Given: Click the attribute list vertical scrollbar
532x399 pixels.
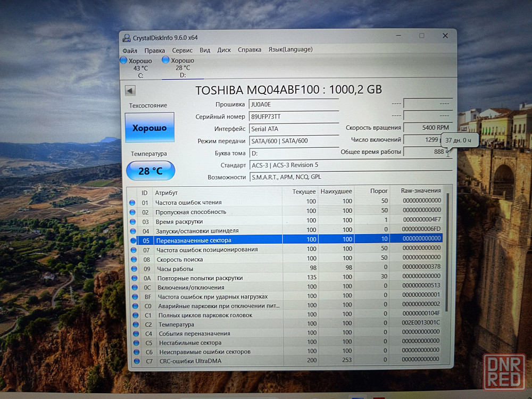Looking at the screenshot, I should coord(447,252).
